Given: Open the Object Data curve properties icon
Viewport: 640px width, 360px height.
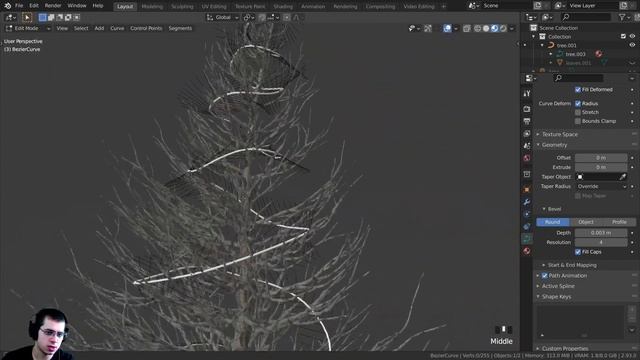Looking at the screenshot, I should (527, 239).
